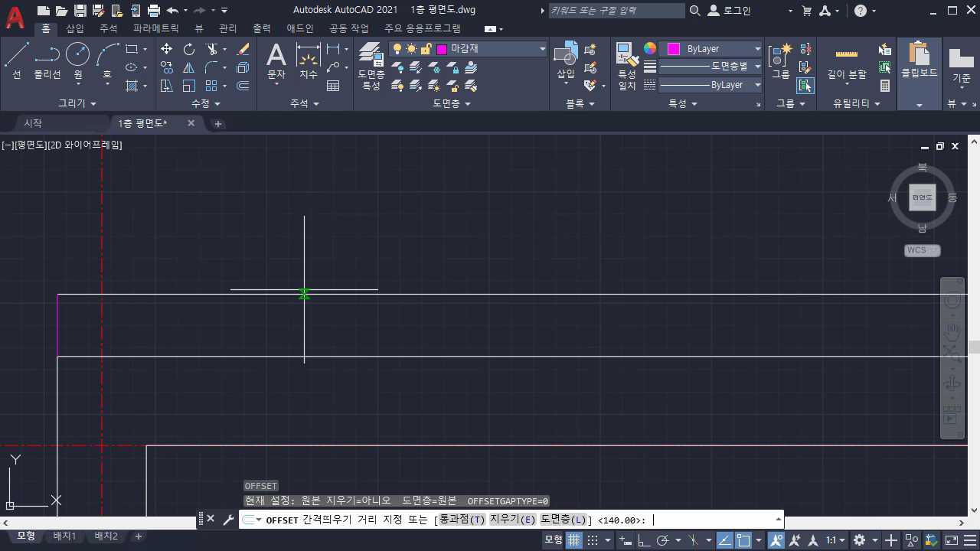This screenshot has width=980, height=551.
Task: Open the lineweight 도면층별 dropdown
Action: (711, 67)
